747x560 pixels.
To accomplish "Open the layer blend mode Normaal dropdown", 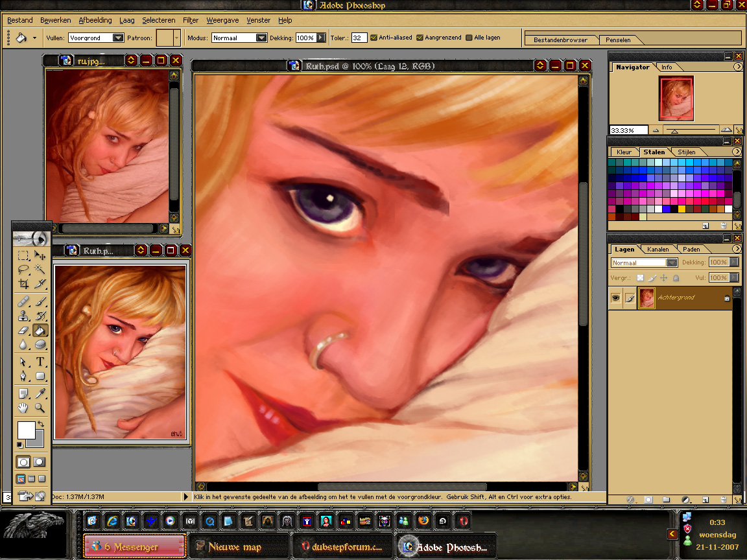I will 672,262.
